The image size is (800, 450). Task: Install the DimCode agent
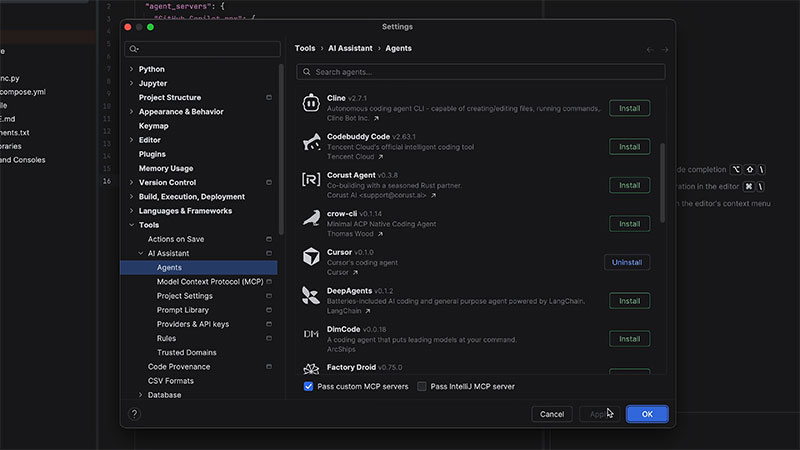click(630, 339)
